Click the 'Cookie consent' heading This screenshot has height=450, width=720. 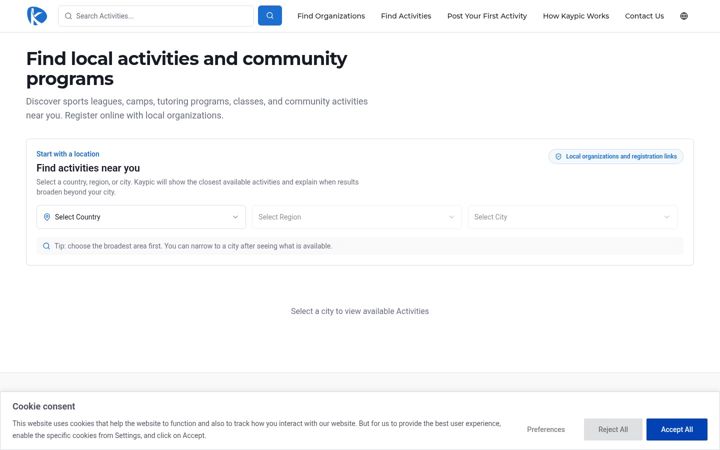pos(44,406)
